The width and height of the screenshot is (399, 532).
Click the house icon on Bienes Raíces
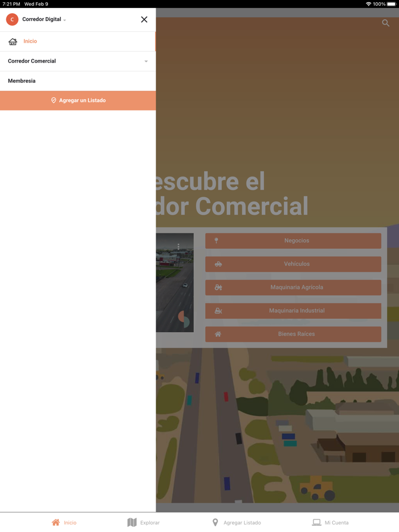(x=218, y=334)
